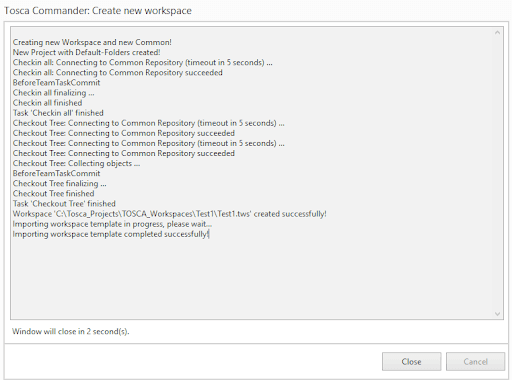Click the workspace path 'Test1.tws' created line
The width and height of the screenshot is (512, 380).
170,214
